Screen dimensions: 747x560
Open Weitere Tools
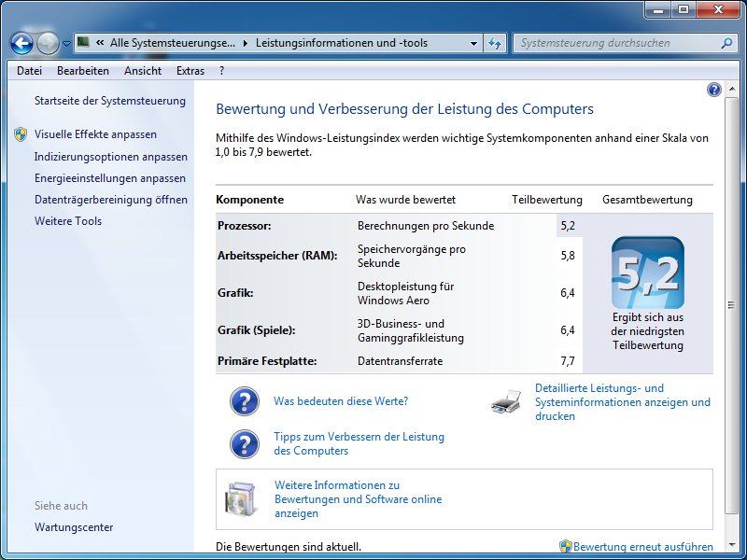point(68,221)
